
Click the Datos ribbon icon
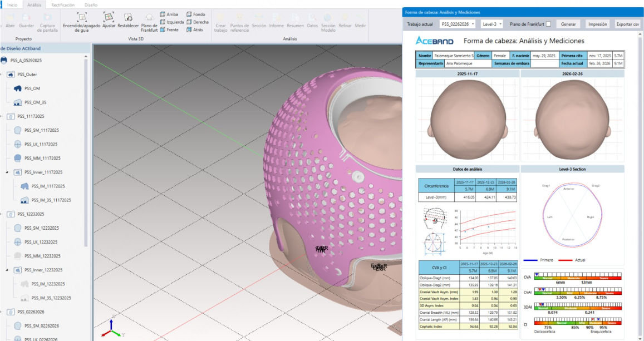pos(313,18)
